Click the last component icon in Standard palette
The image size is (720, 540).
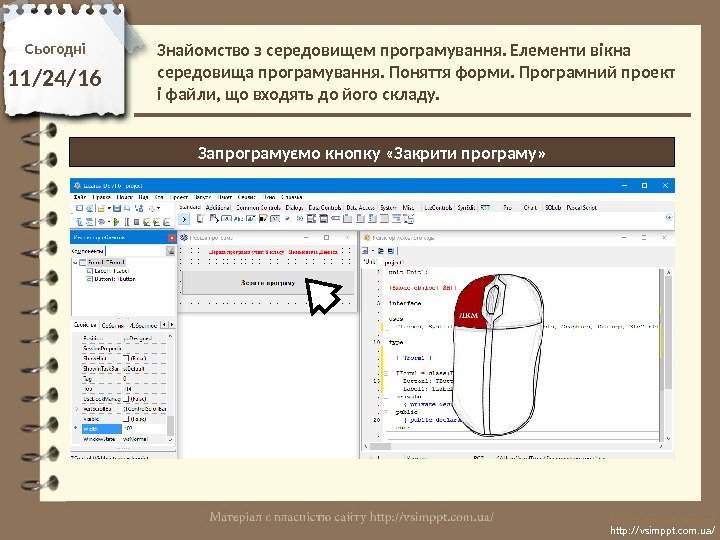[408, 219]
